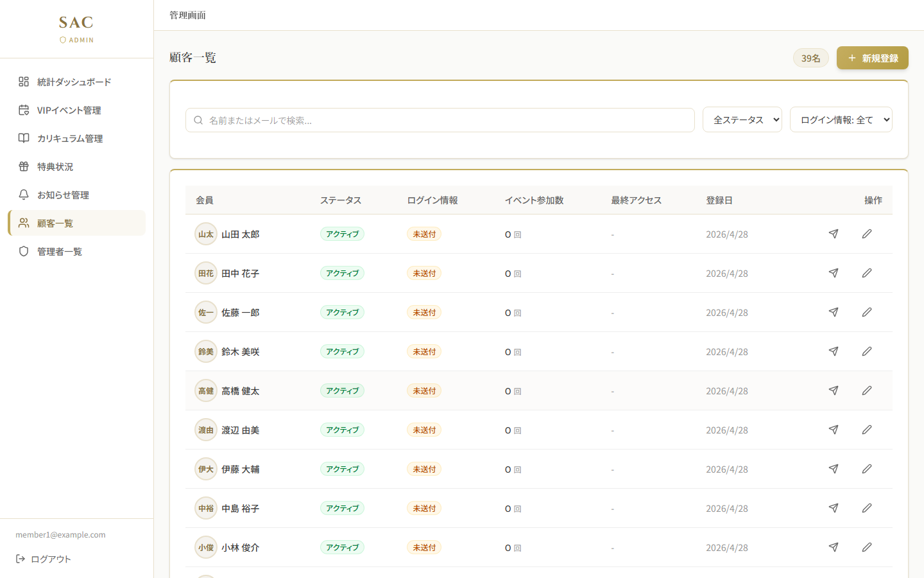The width and height of the screenshot is (924, 578).
Task: Click edit pencil for 山田 太郎
Action: pyautogui.click(x=867, y=234)
